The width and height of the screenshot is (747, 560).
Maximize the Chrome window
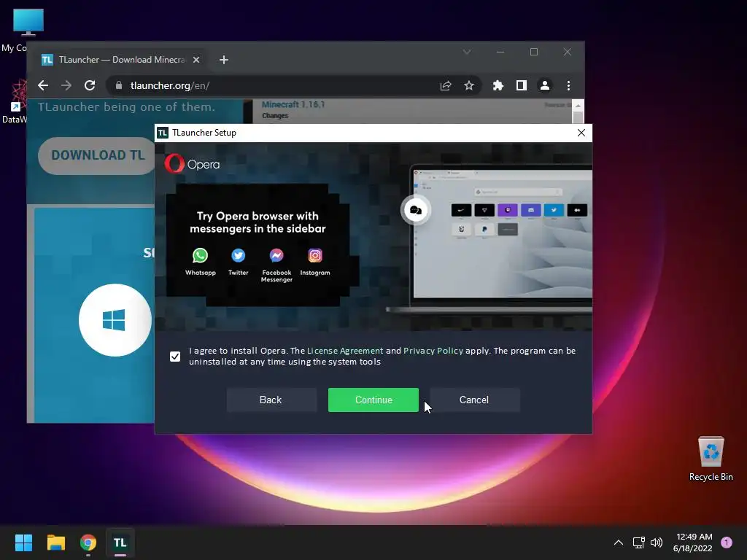point(534,52)
